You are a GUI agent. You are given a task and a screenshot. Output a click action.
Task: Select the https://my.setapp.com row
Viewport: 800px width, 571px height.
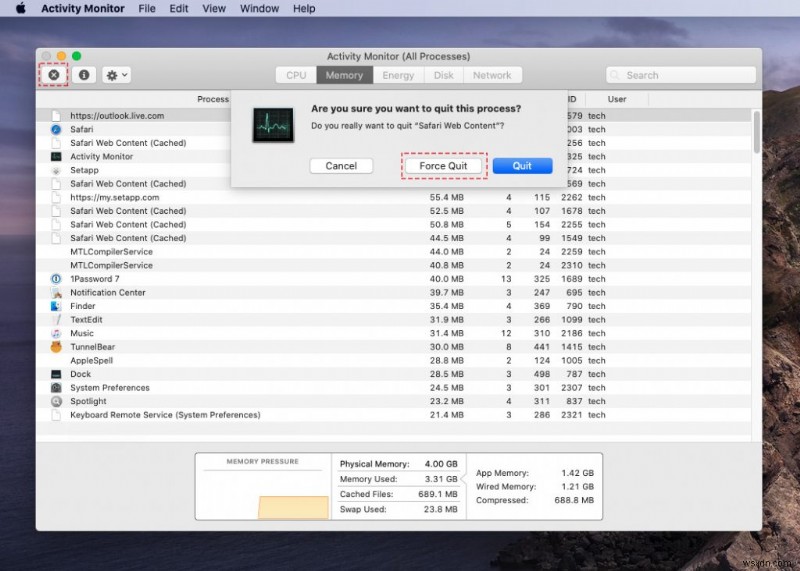pyautogui.click(x=393, y=197)
